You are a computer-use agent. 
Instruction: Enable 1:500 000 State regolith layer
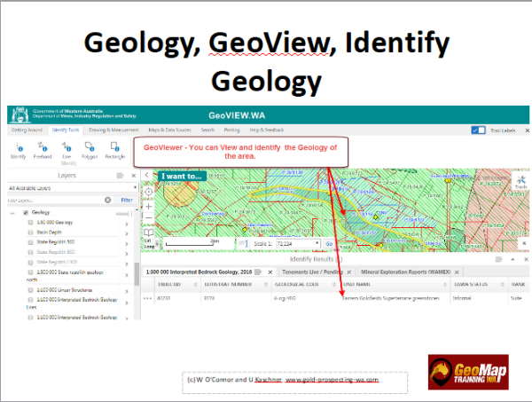coord(30,272)
